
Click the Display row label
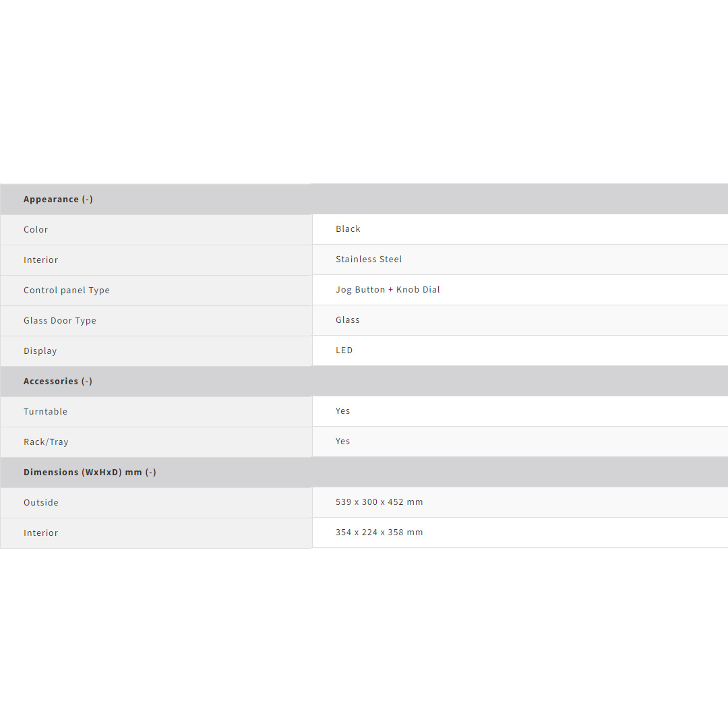coord(40,351)
